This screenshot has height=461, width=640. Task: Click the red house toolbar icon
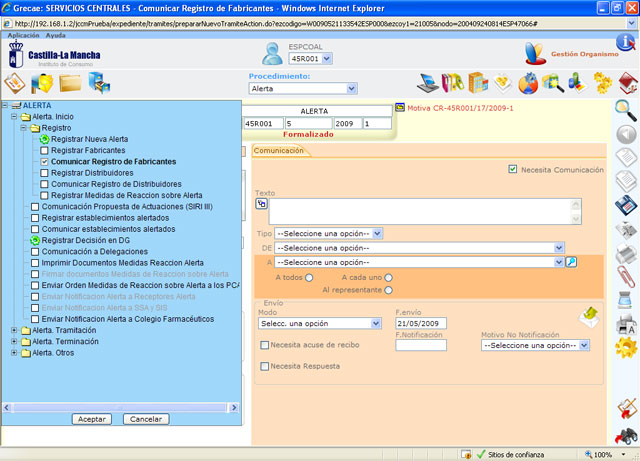[628, 83]
